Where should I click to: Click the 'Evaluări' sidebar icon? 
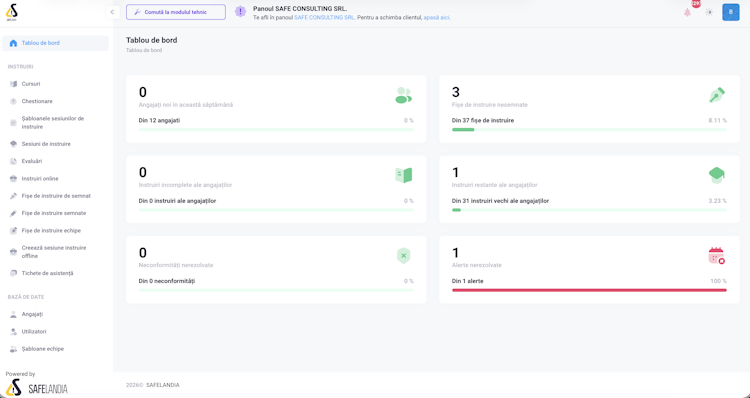(13, 161)
